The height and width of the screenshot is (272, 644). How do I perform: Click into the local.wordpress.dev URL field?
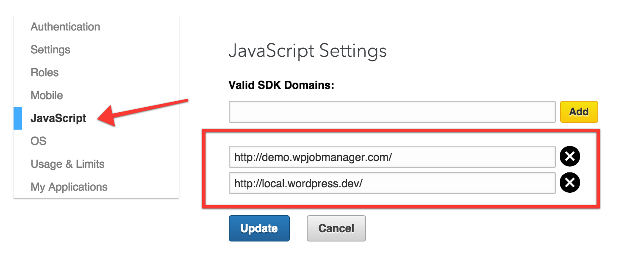tap(392, 183)
